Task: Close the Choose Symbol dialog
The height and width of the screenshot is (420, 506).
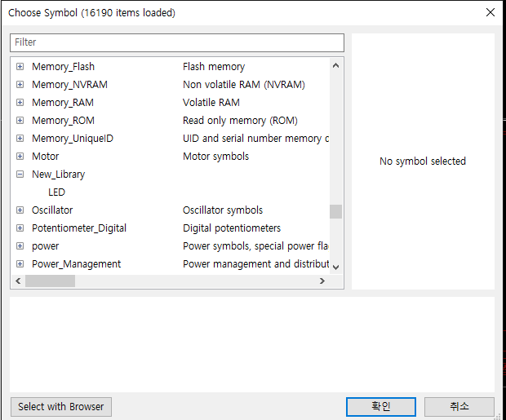Action: click(490, 12)
